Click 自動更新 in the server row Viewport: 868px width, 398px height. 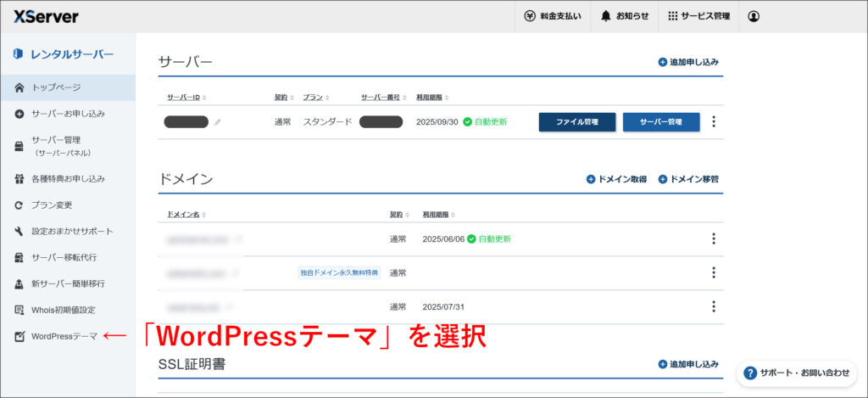[491, 122]
